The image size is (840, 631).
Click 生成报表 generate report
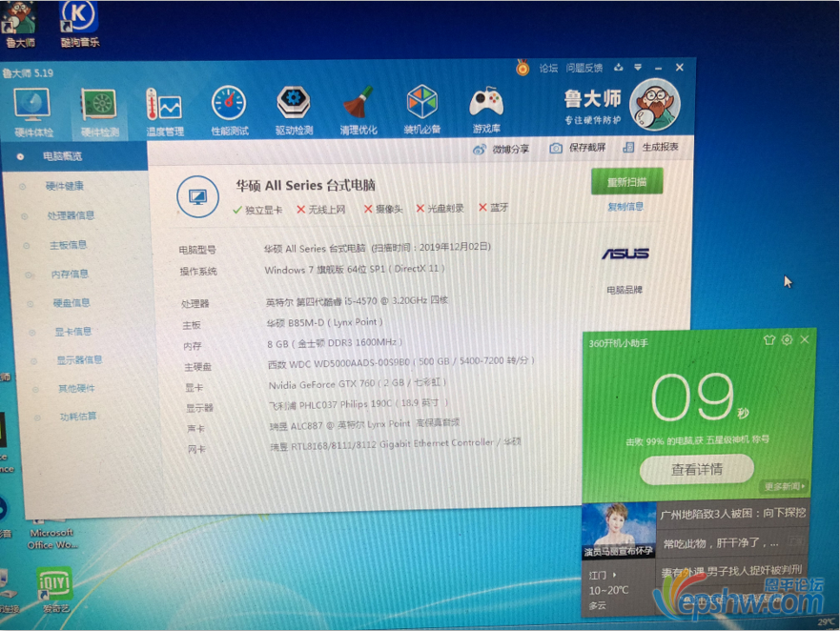point(651,147)
